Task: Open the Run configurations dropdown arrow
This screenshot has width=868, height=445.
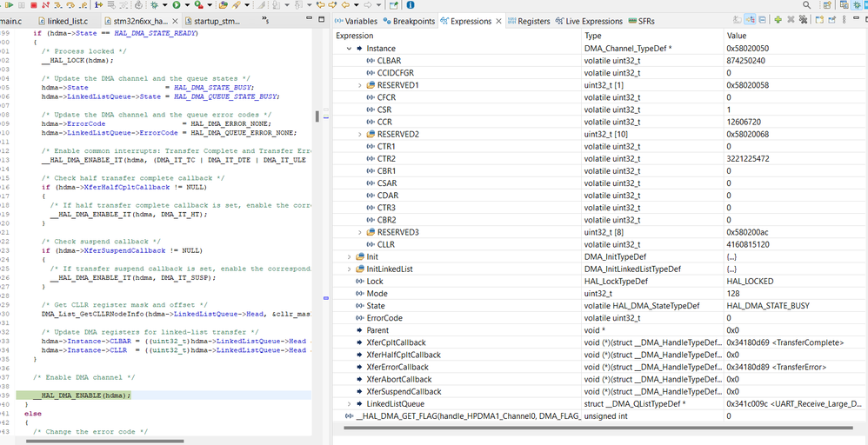Action: point(188,5)
